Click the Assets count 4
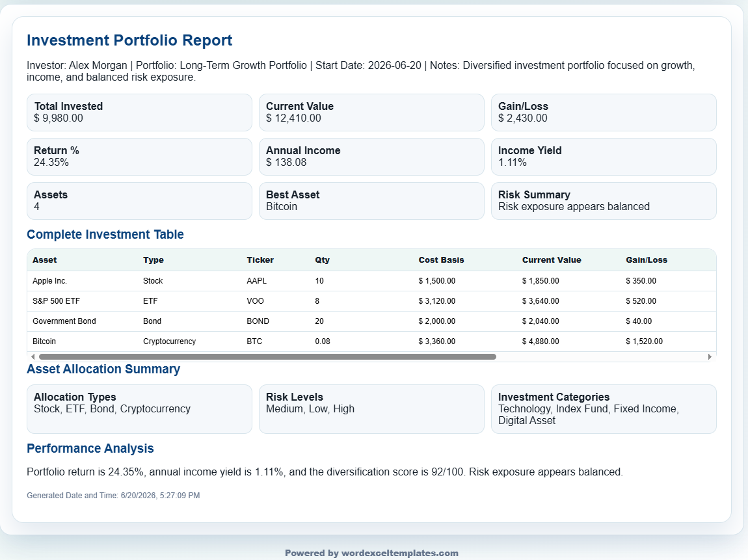748x560 pixels. [36, 207]
